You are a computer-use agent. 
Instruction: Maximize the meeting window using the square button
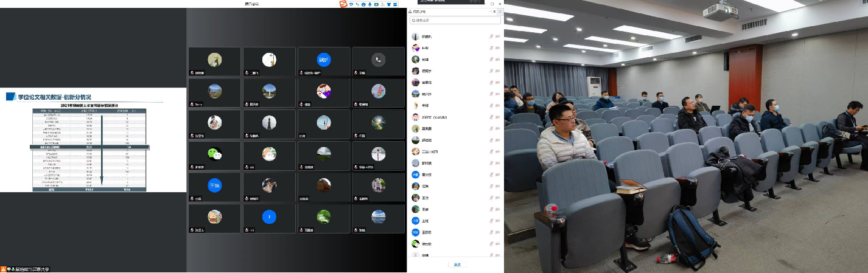492,4
